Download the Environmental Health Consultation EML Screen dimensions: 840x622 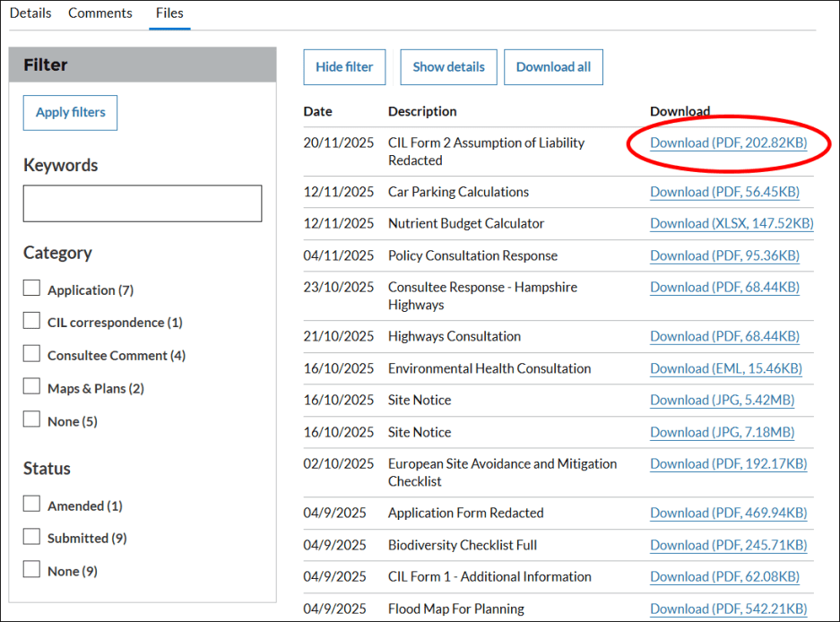[x=725, y=368]
